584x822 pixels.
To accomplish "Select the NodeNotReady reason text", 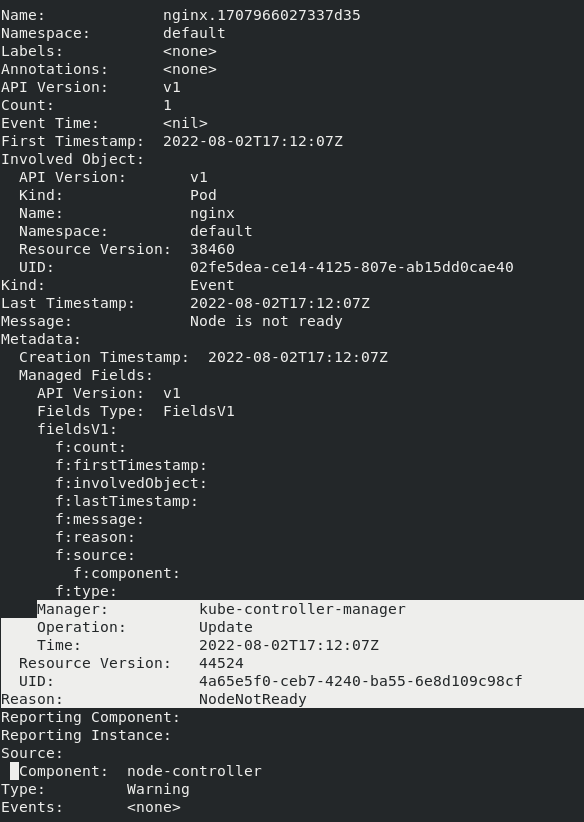I will 253,699.
